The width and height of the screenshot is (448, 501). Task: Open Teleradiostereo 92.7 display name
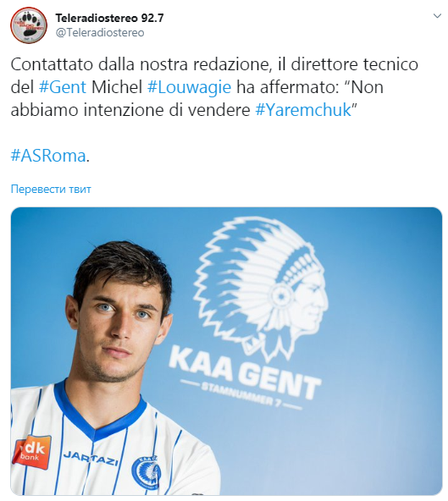pyautogui.click(x=110, y=18)
